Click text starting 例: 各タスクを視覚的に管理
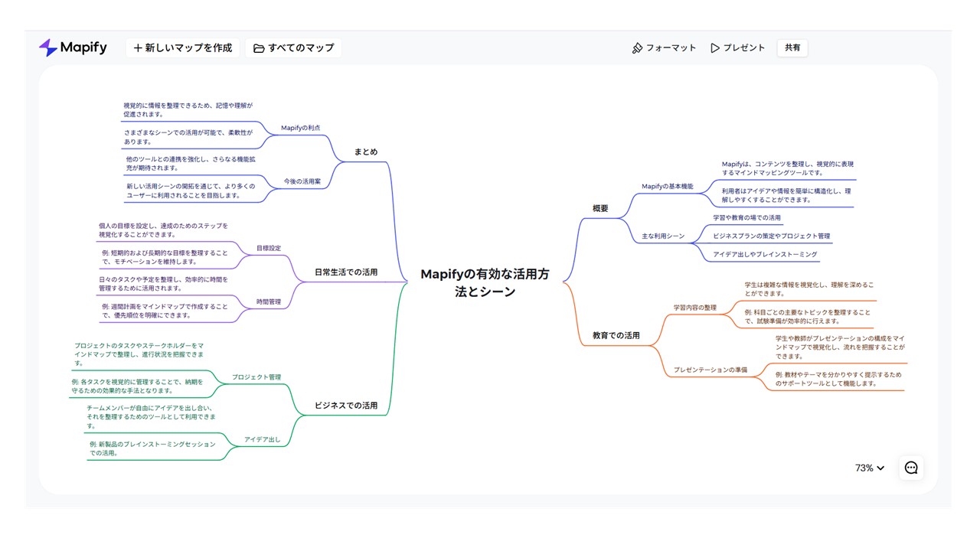Image resolution: width=980 pixels, height=551 pixels. pyautogui.click(x=138, y=386)
